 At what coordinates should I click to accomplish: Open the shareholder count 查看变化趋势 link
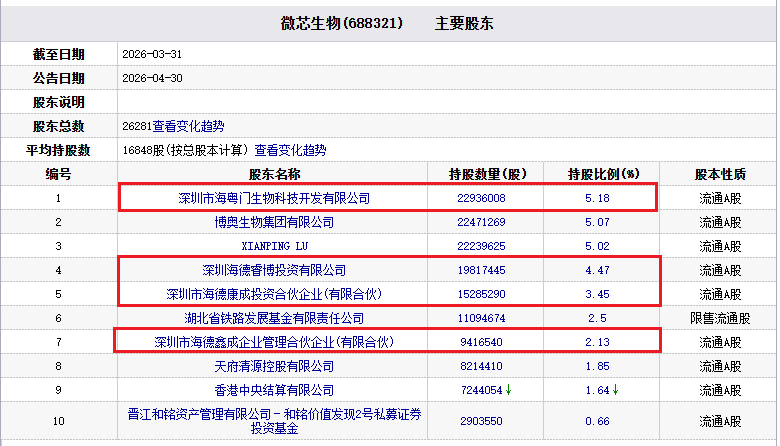coord(188,126)
